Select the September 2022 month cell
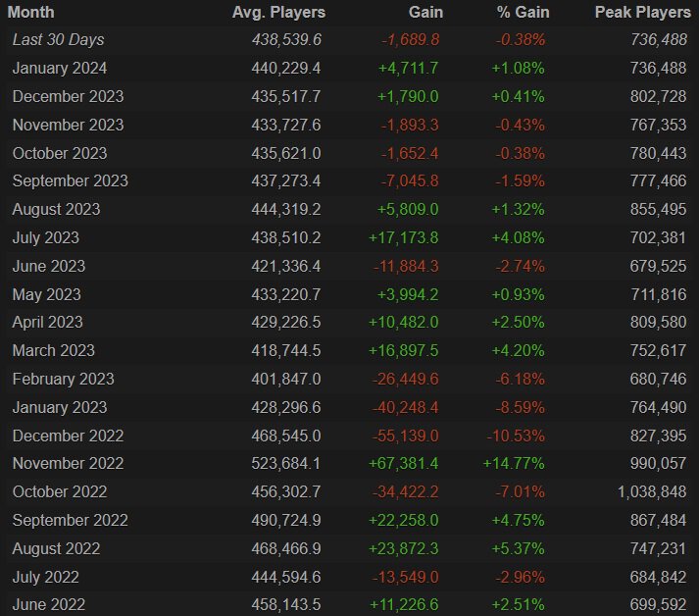Image resolution: width=699 pixels, height=616 pixels. 71,521
